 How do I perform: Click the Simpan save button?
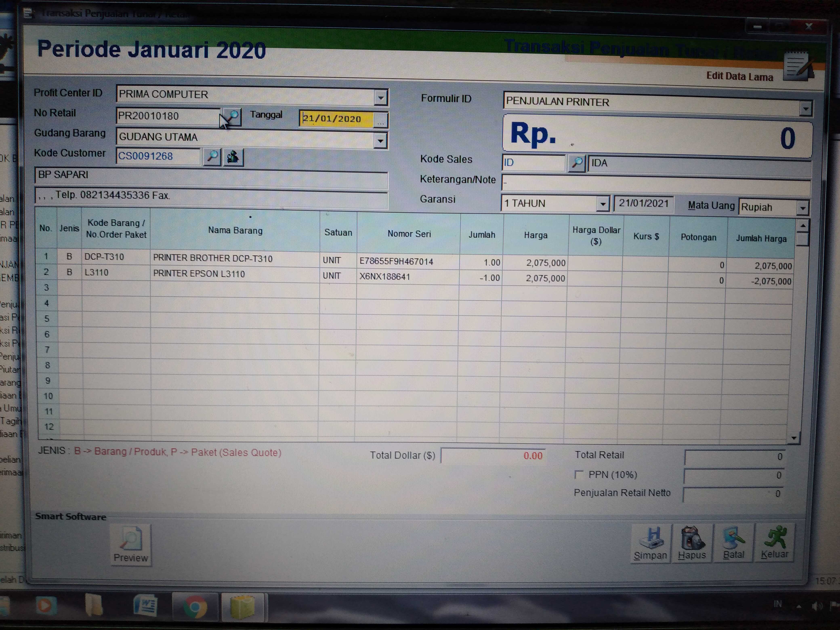coord(650,543)
